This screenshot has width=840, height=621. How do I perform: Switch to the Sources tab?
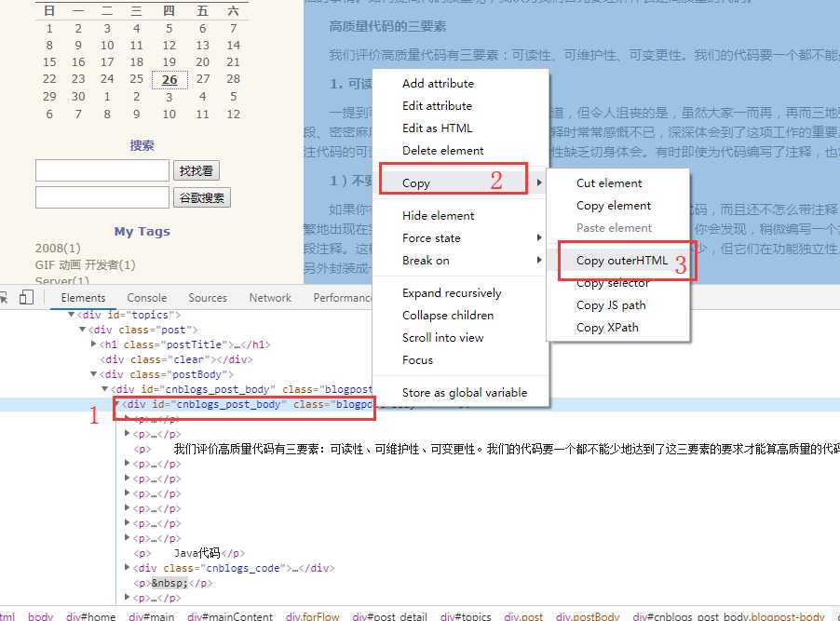[x=208, y=297]
